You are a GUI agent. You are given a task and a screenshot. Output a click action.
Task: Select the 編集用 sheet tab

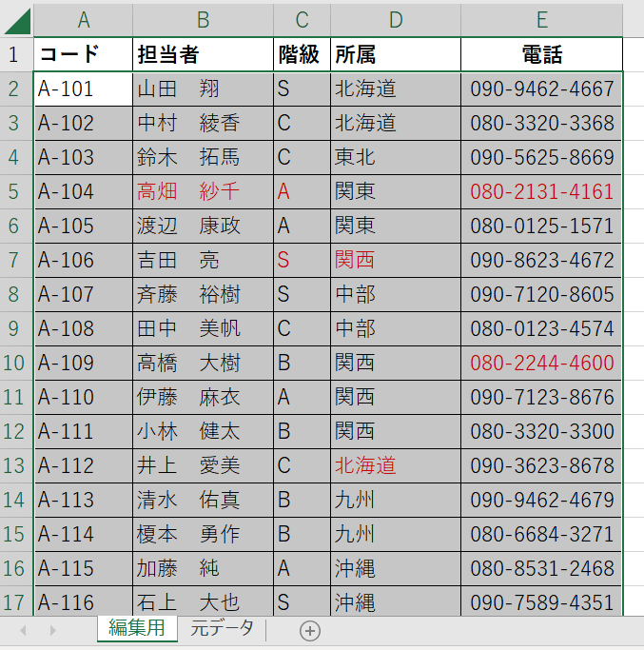137,628
